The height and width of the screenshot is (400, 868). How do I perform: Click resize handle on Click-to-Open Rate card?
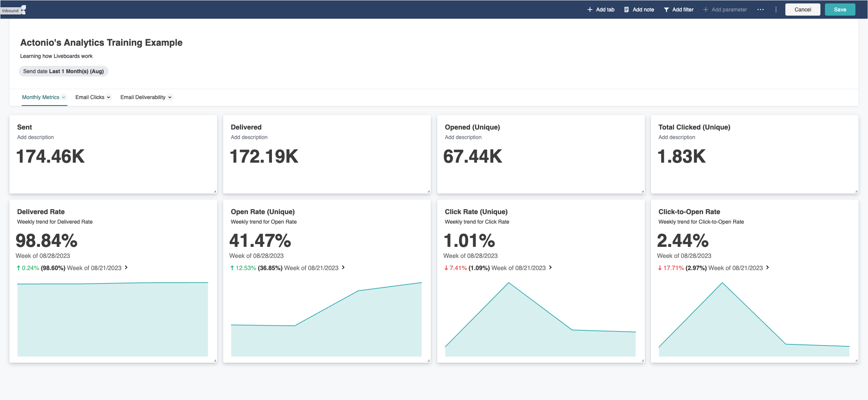856,360
